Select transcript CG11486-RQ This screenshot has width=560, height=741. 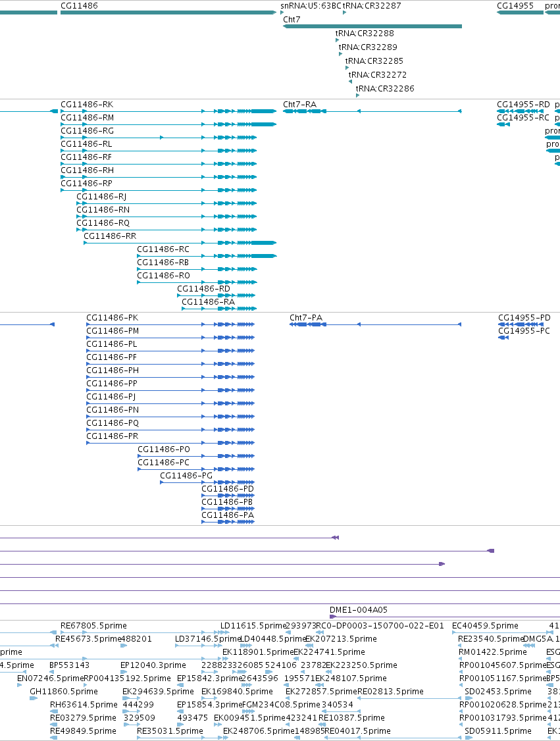click(167, 230)
